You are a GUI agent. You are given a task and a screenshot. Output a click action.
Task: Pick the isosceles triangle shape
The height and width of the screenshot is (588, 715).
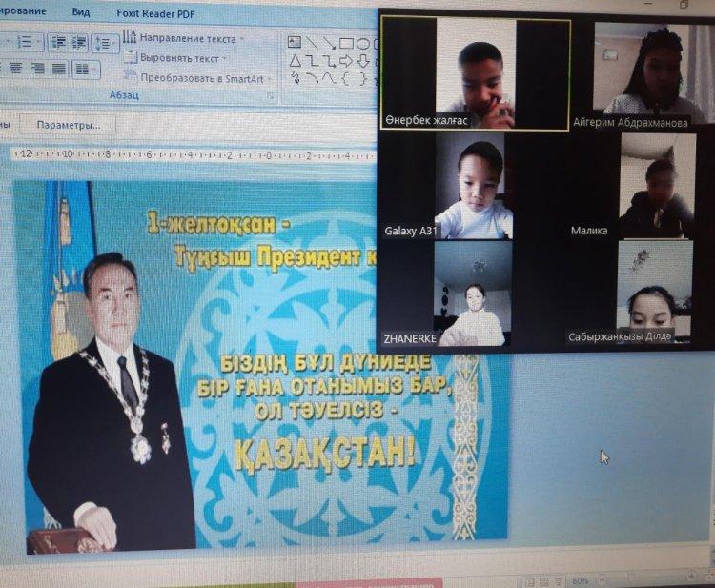[295, 60]
